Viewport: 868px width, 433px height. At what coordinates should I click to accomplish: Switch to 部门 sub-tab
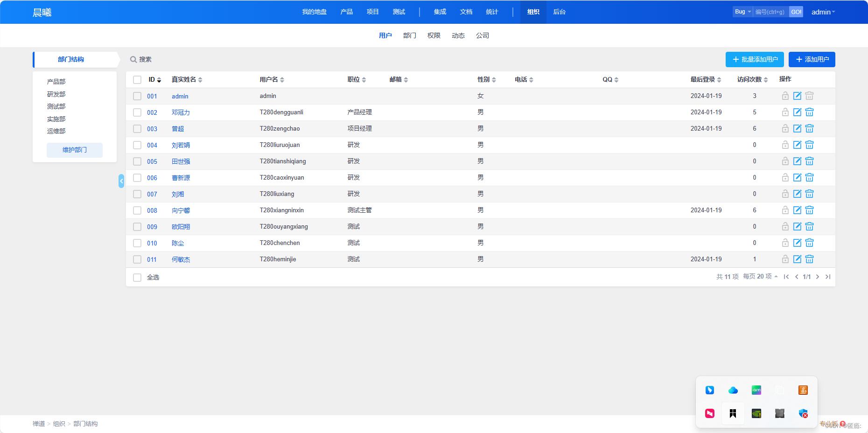[x=410, y=35]
